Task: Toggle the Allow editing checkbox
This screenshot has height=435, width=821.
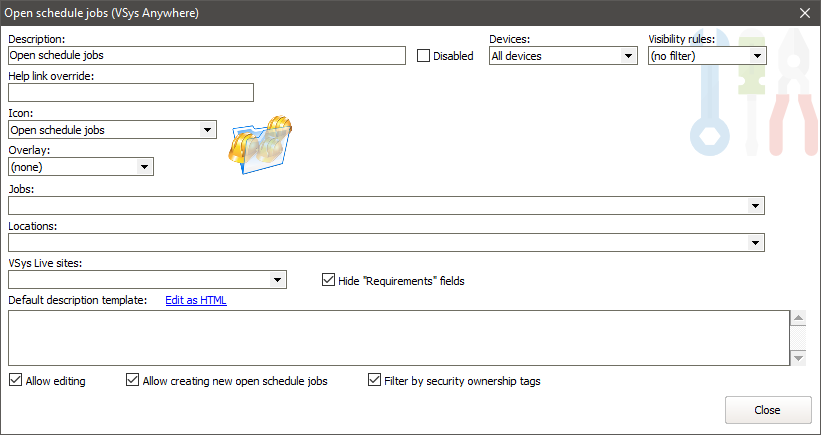Action: [15, 380]
